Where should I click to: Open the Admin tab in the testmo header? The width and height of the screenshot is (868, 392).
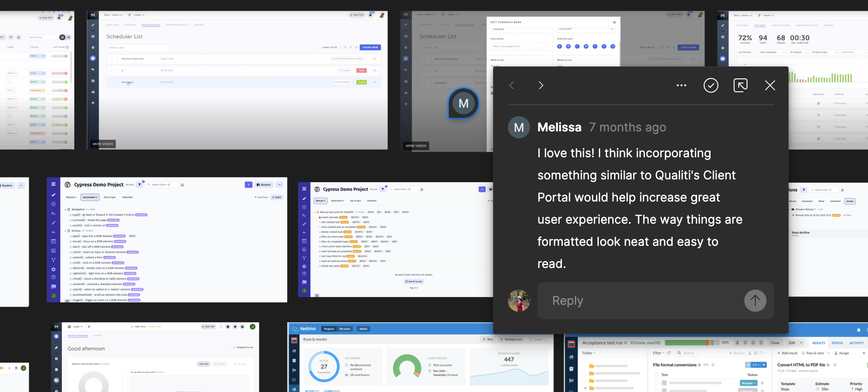tap(364, 329)
